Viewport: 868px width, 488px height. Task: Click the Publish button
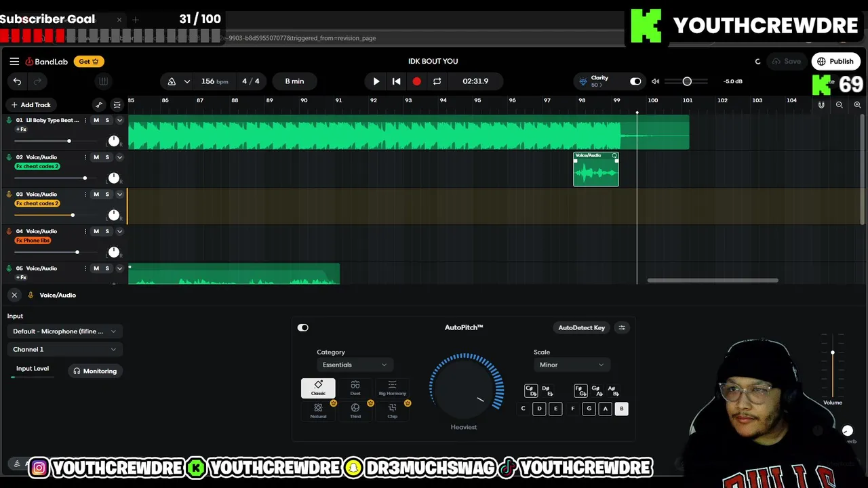[x=835, y=61]
